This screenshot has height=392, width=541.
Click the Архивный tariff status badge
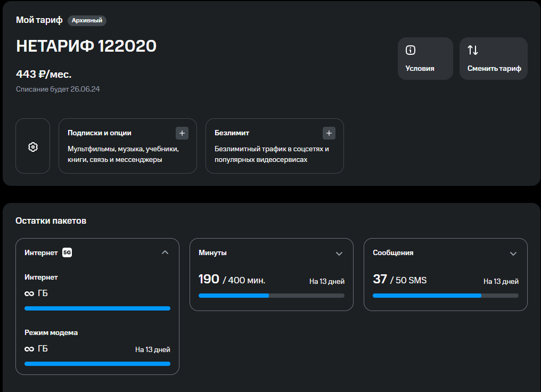(x=87, y=21)
